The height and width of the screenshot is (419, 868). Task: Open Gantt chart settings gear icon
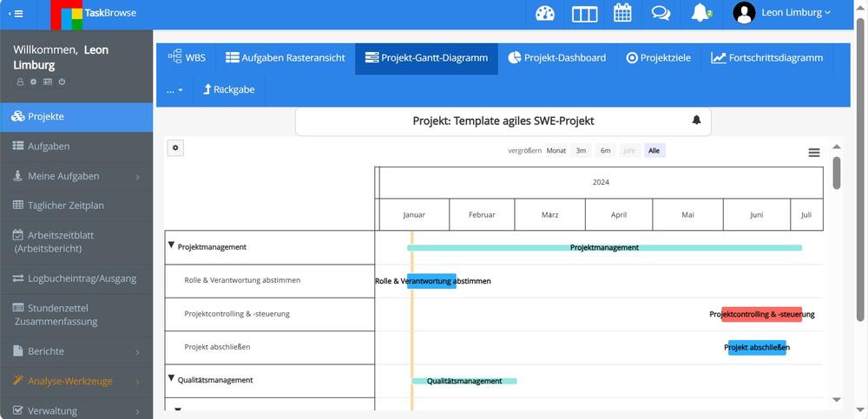tap(175, 148)
